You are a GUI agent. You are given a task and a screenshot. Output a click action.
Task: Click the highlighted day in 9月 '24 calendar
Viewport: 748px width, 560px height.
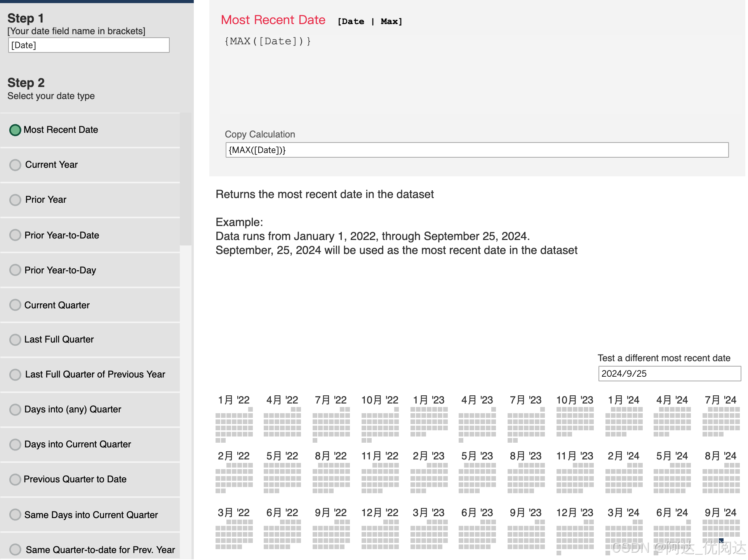(721, 541)
